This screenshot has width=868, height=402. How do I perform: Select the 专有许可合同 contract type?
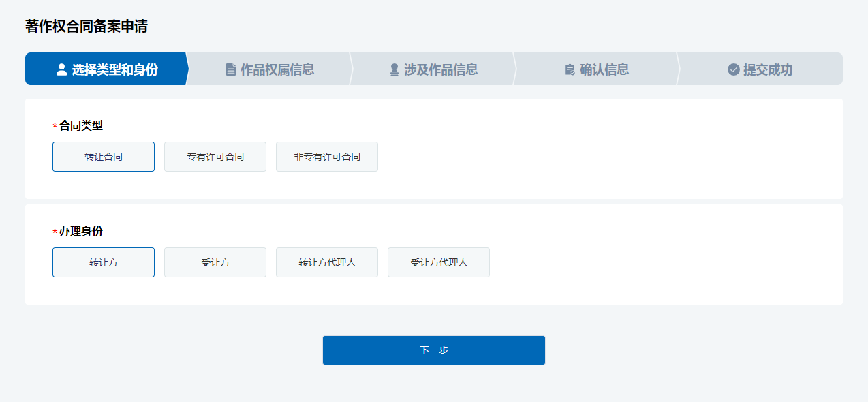[215, 156]
